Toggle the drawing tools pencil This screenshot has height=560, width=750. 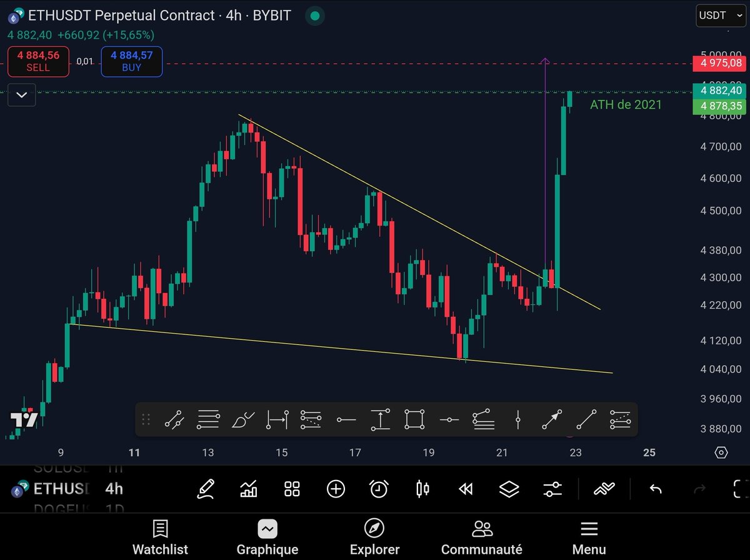(206, 489)
